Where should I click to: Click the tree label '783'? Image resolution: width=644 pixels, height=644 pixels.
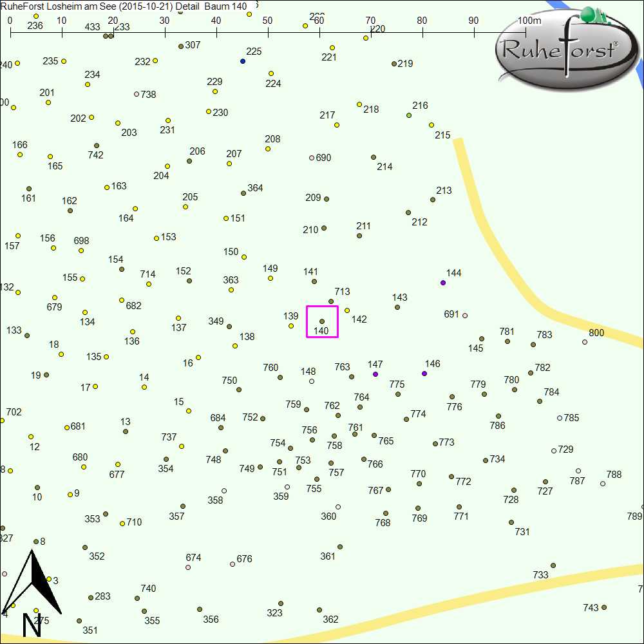tap(545, 334)
